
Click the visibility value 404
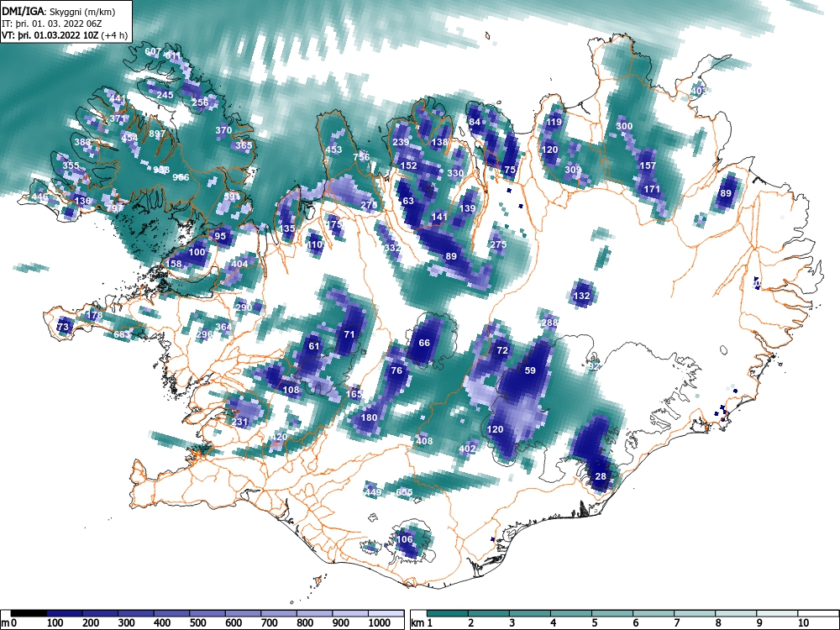coord(239,264)
